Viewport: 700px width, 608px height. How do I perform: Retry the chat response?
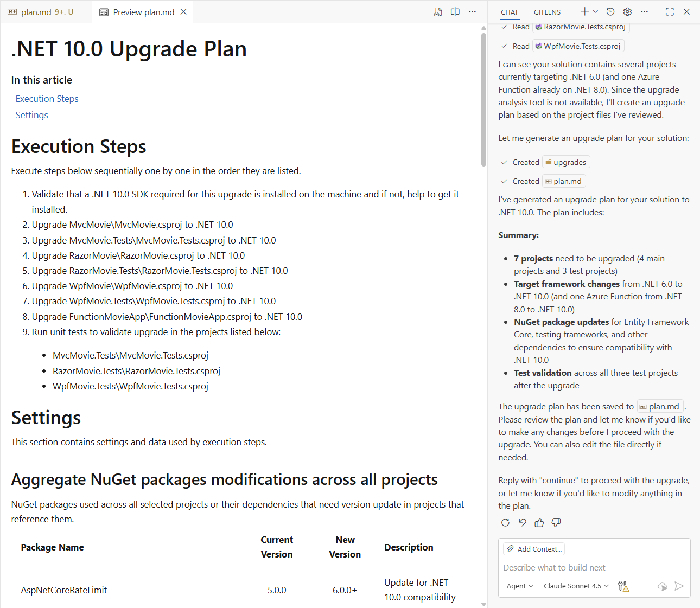[505, 522]
